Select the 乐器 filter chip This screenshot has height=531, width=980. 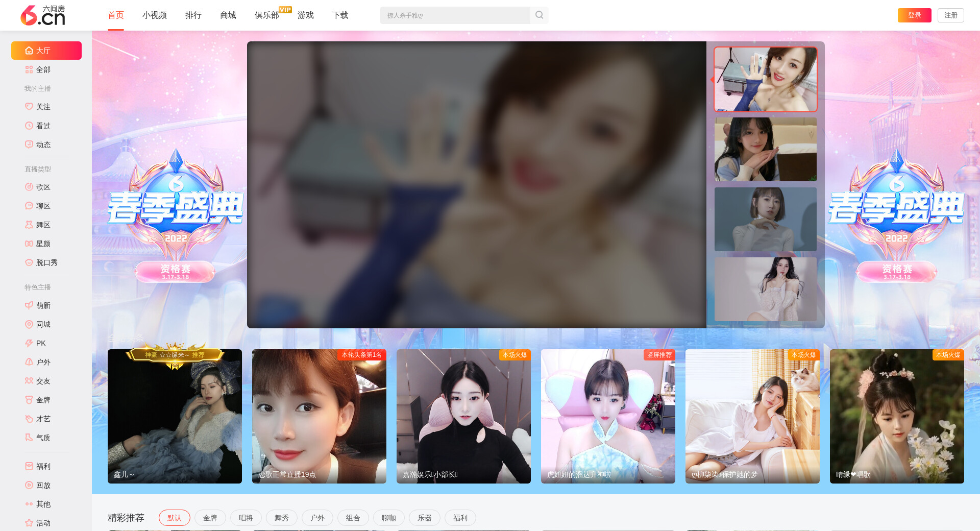coord(425,518)
